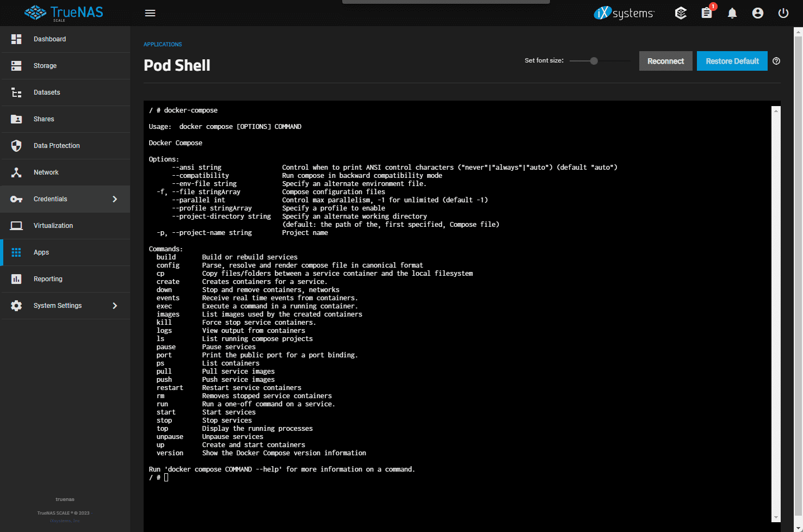The height and width of the screenshot is (532, 803).
Task: Open the Jobs clipboard icon
Action: pos(707,13)
